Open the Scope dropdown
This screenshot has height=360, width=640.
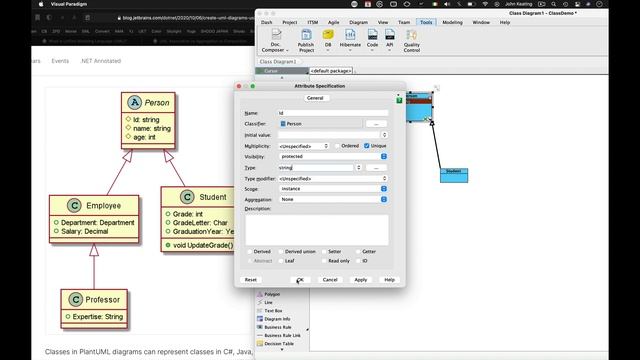click(333, 189)
